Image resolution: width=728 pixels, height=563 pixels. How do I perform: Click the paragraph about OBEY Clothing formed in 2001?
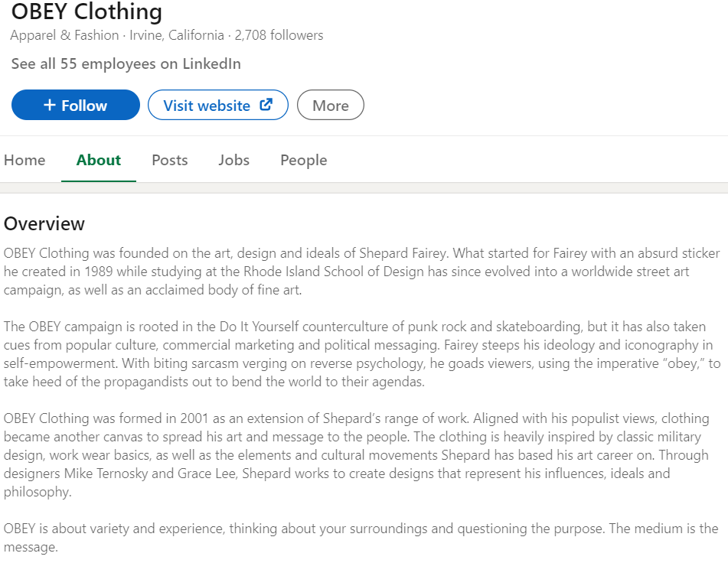point(361,455)
